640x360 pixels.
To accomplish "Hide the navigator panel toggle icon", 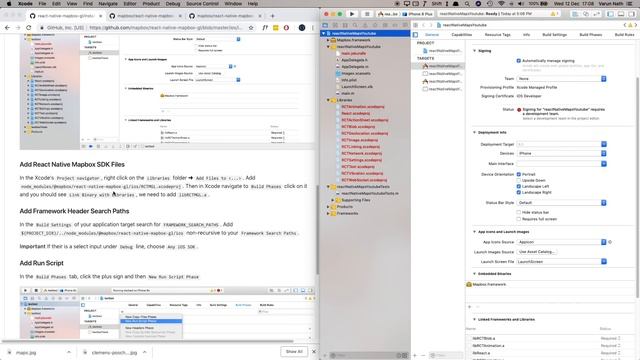I will click(611, 14).
